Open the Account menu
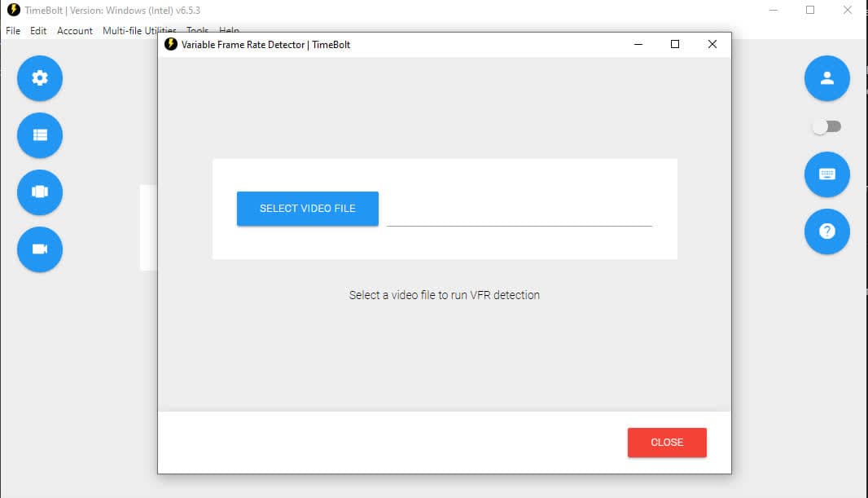The width and height of the screenshot is (868, 498). tap(75, 31)
